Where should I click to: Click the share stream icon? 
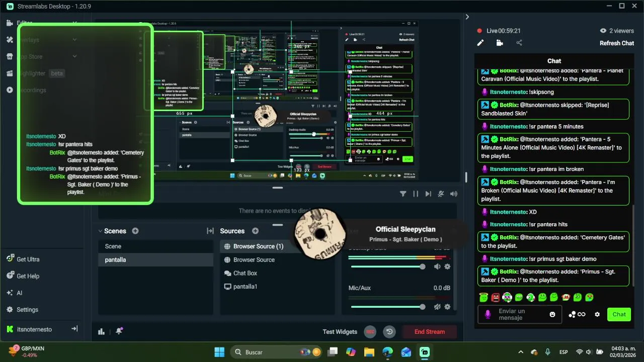coord(519,43)
